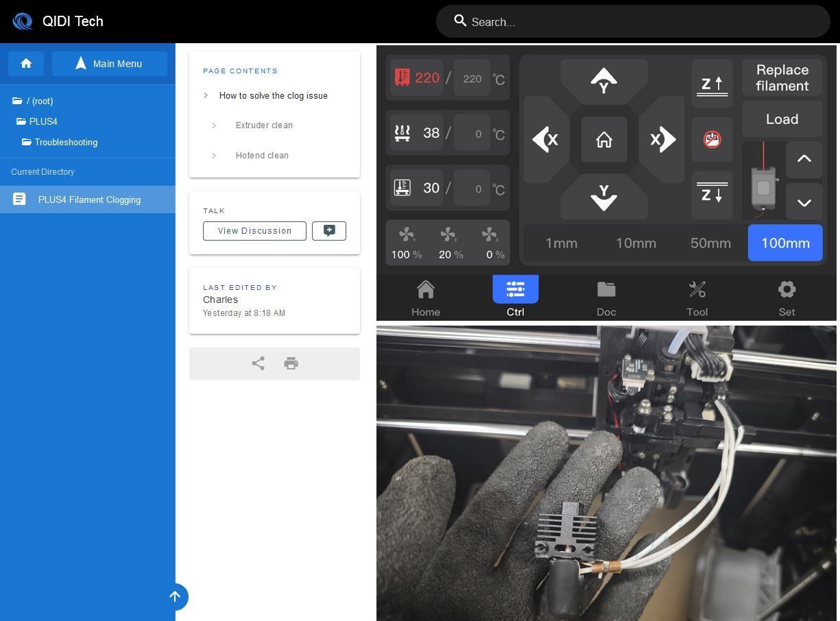Open the Main Menu button
The height and width of the screenshot is (621, 840).
110,64
